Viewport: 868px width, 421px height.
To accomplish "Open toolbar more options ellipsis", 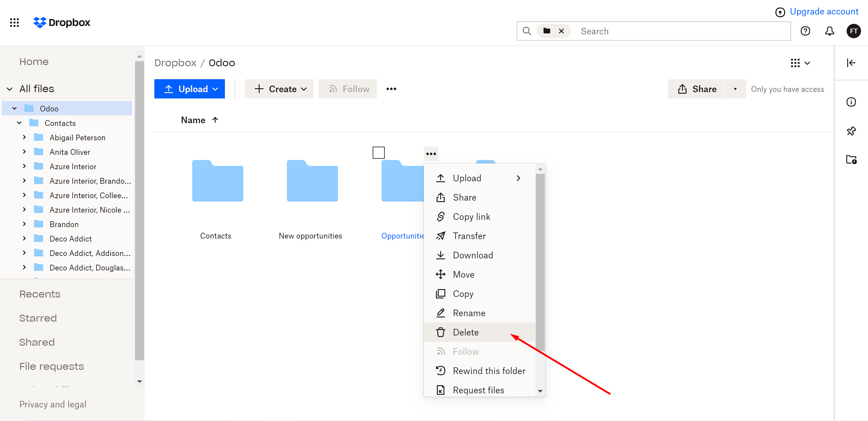I will click(x=391, y=89).
